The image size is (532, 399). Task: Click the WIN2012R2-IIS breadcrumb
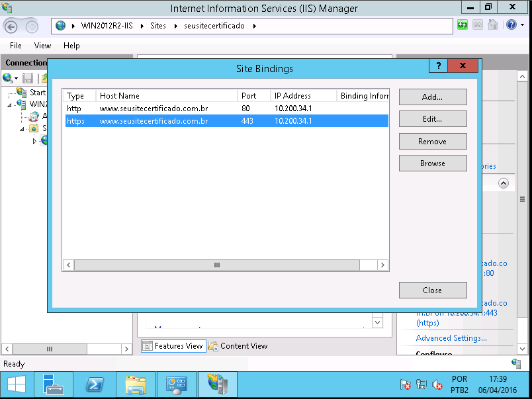click(x=107, y=26)
